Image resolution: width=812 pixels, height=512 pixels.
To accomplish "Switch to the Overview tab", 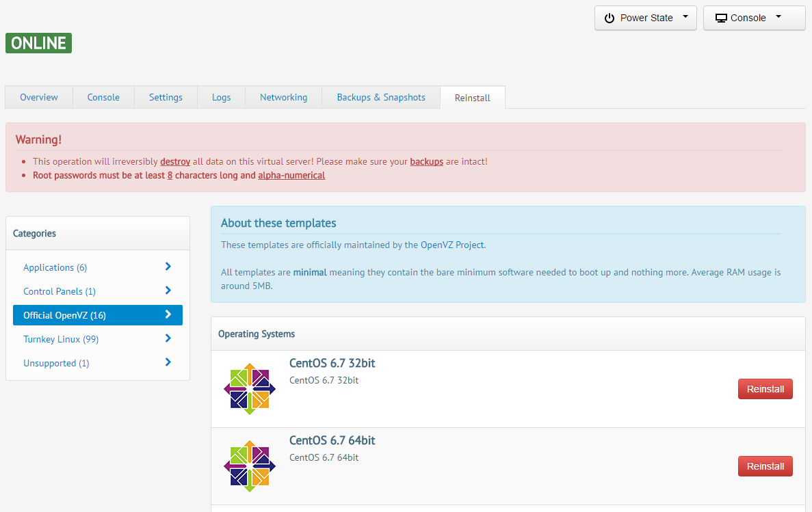I will [x=39, y=97].
